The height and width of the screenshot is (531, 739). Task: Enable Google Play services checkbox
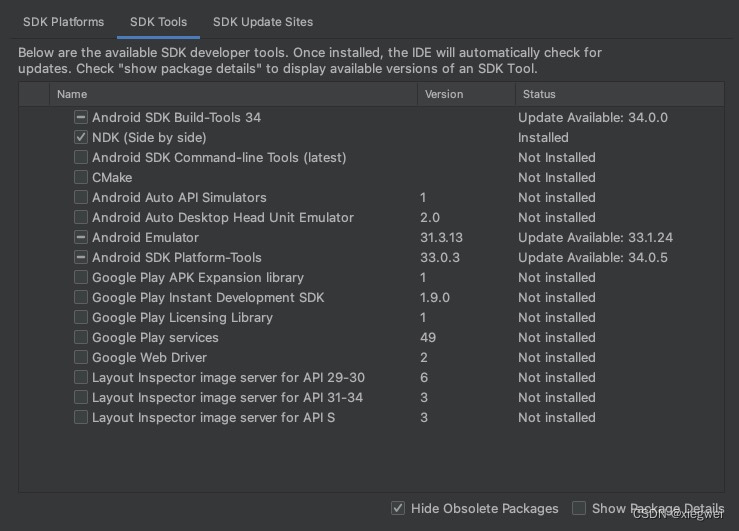[81, 337]
